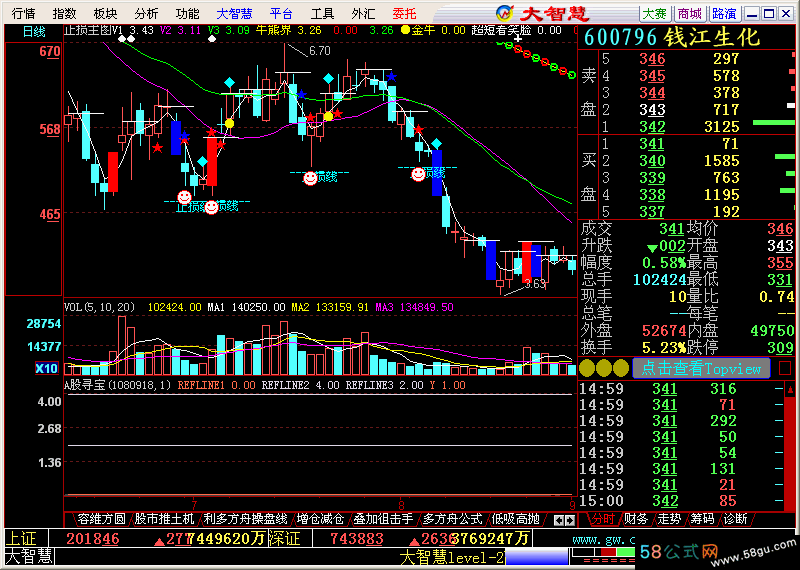Click the smiley face on the rightmost 止损线
The image size is (800, 570).
pyautogui.click(x=418, y=175)
